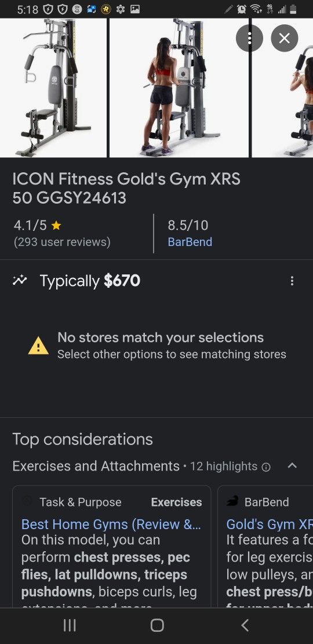Open the BarBend rating source link
The width and height of the screenshot is (313, 644).
[x=190, y=242]
